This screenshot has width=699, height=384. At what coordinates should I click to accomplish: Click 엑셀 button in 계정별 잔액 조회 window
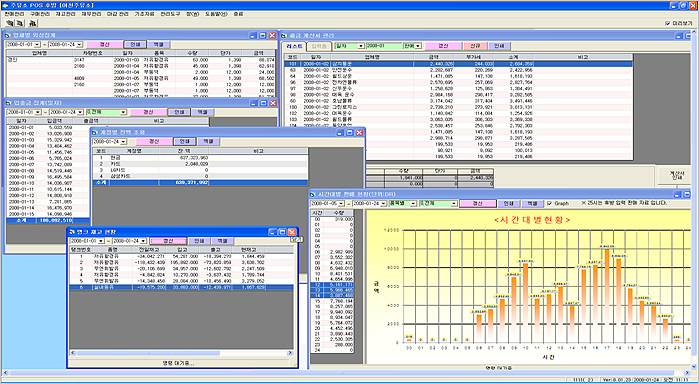click(208, 142)
